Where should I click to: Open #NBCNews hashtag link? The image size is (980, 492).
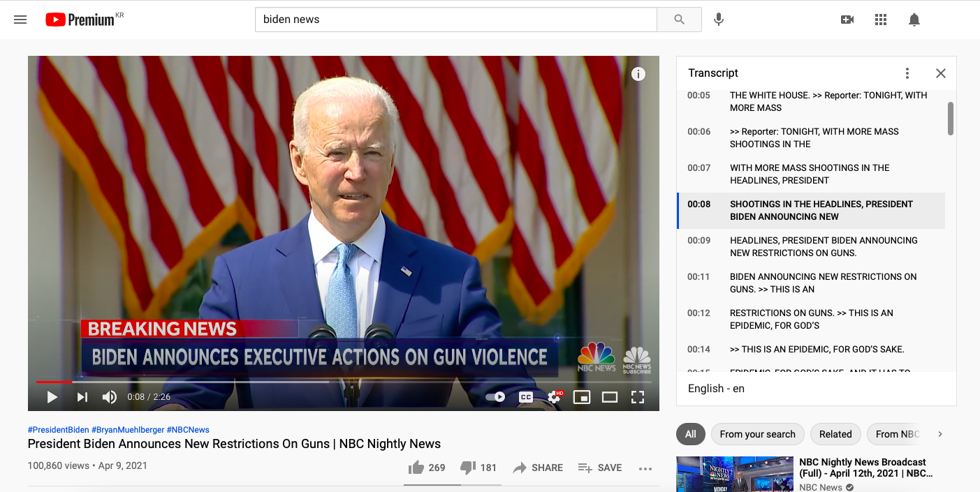(188, 430)
